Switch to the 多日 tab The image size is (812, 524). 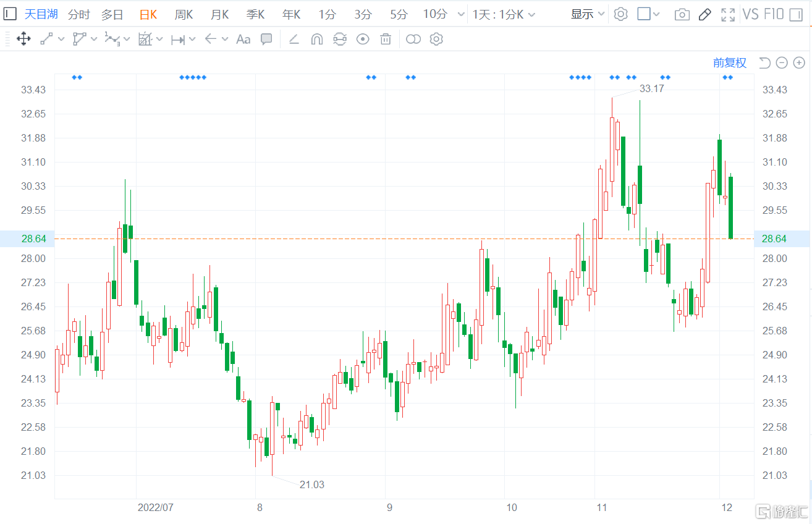[112, 14]
